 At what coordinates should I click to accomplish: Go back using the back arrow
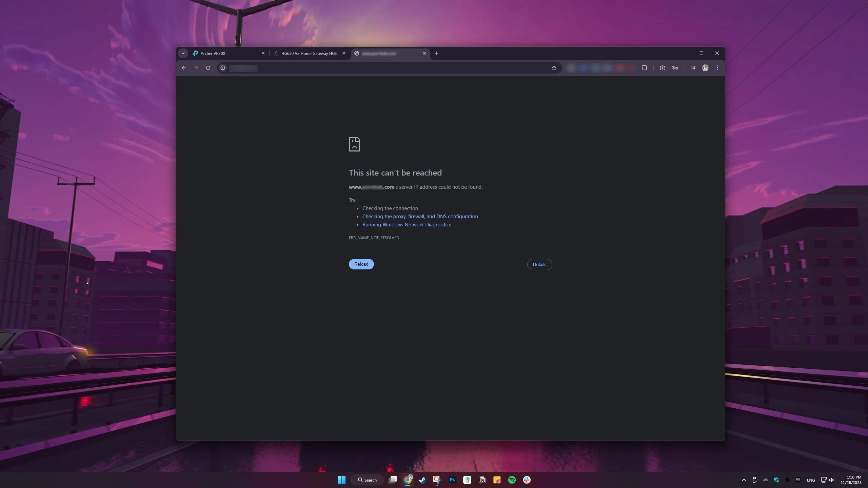pyautogui.click(x=184, y=68)
